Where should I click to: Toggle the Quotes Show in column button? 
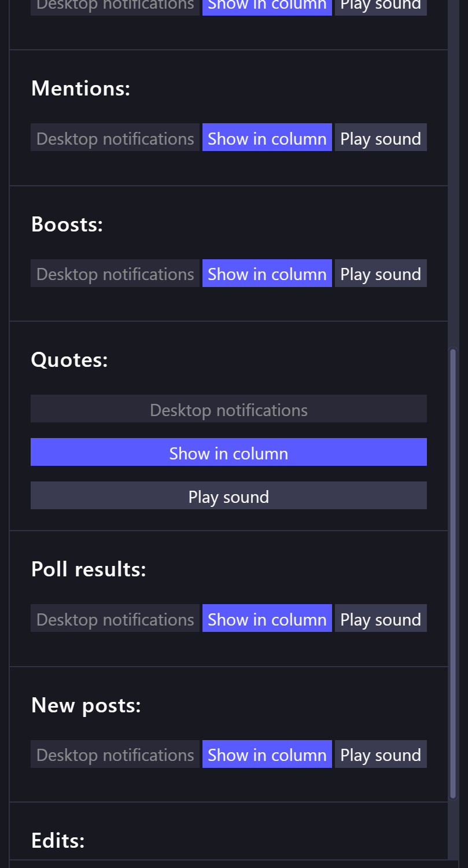pos(229,453)
